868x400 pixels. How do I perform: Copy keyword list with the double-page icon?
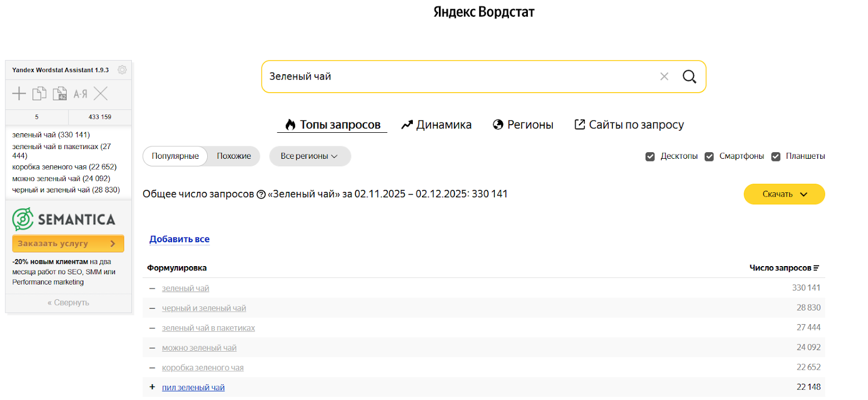(39, 94)
